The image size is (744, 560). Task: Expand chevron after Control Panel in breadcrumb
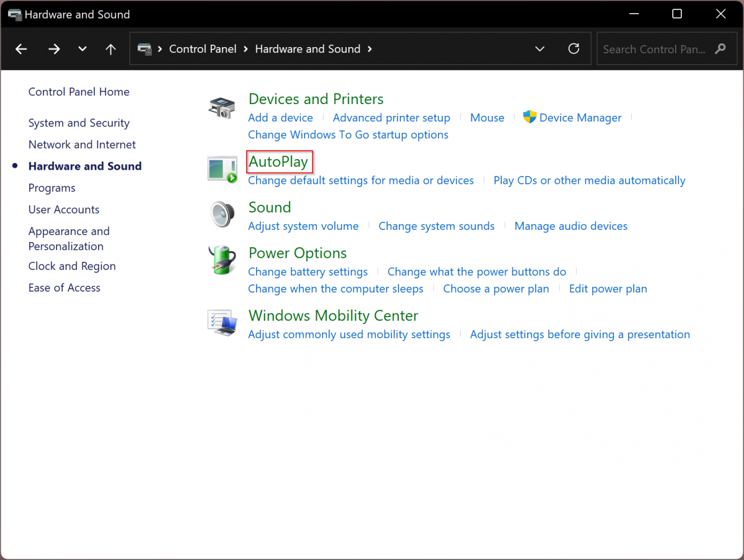[246, 49]
